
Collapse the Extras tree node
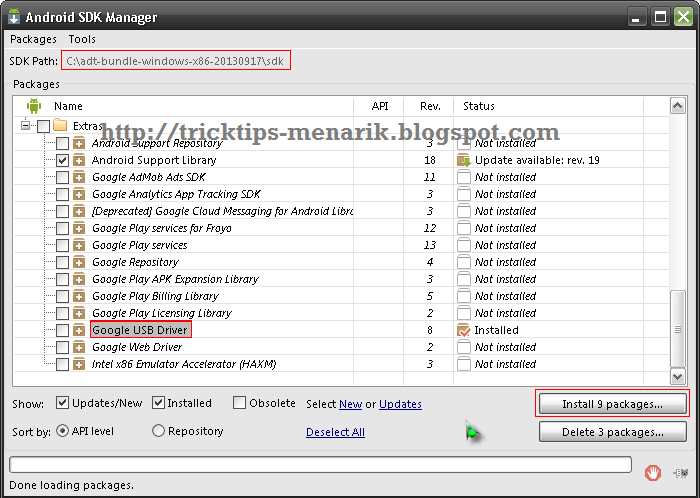(x=25, y=125)
